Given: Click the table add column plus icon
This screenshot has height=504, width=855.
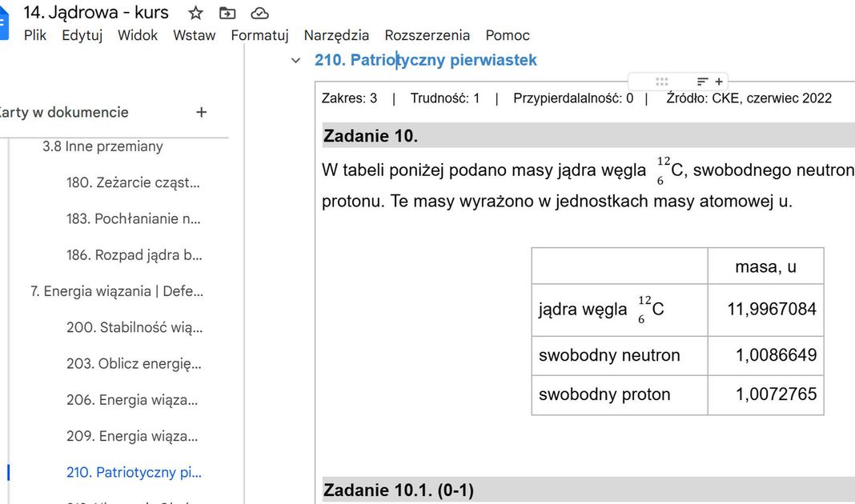Looking at the screenshot, I should click(719, 82).
